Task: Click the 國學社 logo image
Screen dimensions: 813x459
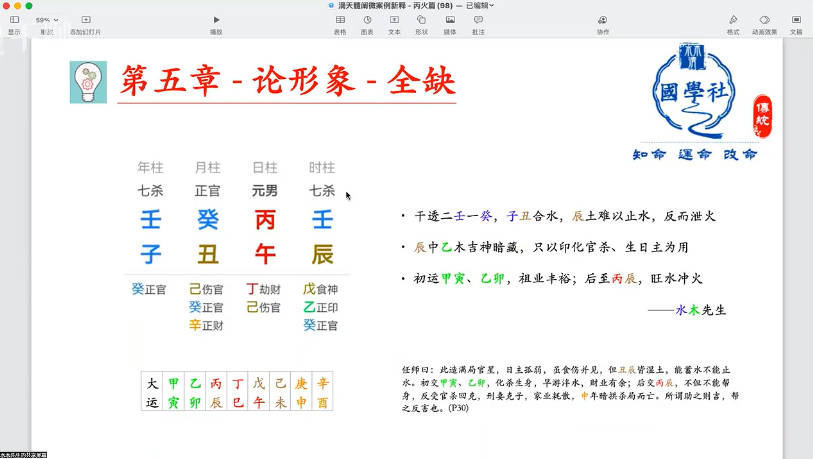Action: point(697,93)
